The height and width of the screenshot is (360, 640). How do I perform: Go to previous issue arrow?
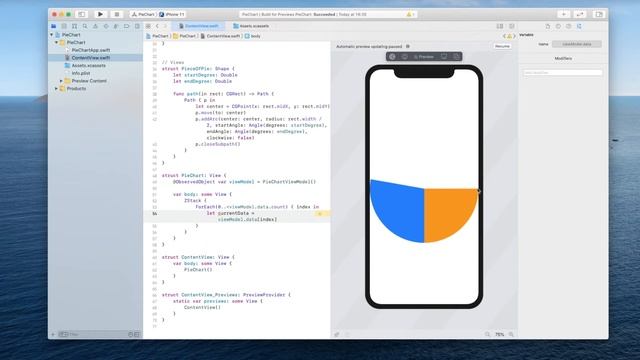coord(504,36)
